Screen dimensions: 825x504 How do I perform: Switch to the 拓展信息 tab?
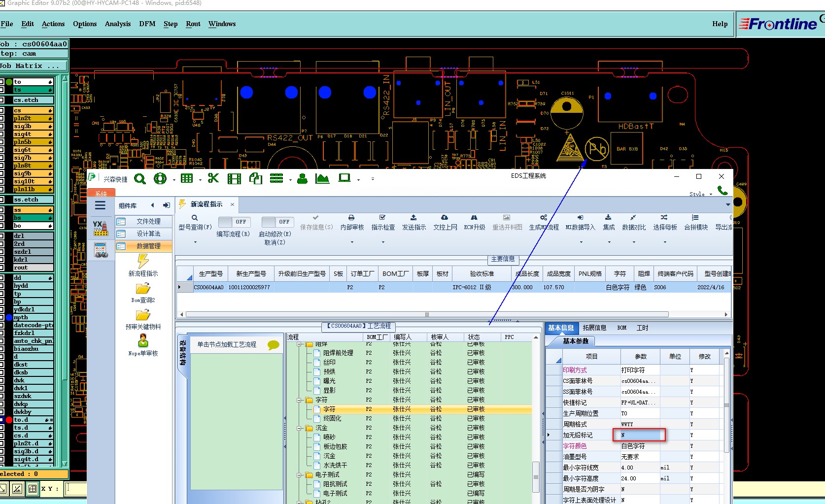point(594,328)
